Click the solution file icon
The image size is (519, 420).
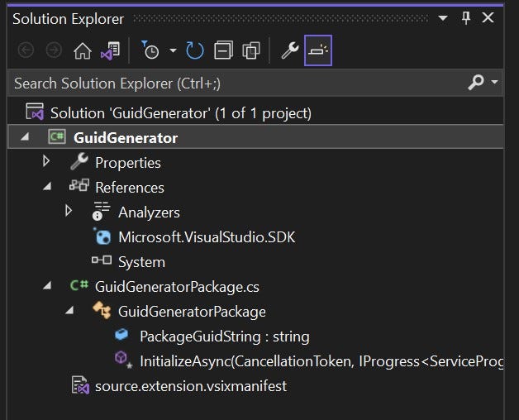(35, 112)
